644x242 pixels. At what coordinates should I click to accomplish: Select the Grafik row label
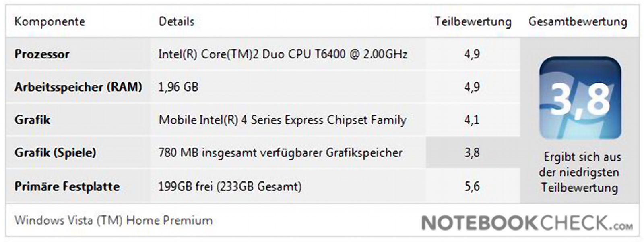point(32,120)
